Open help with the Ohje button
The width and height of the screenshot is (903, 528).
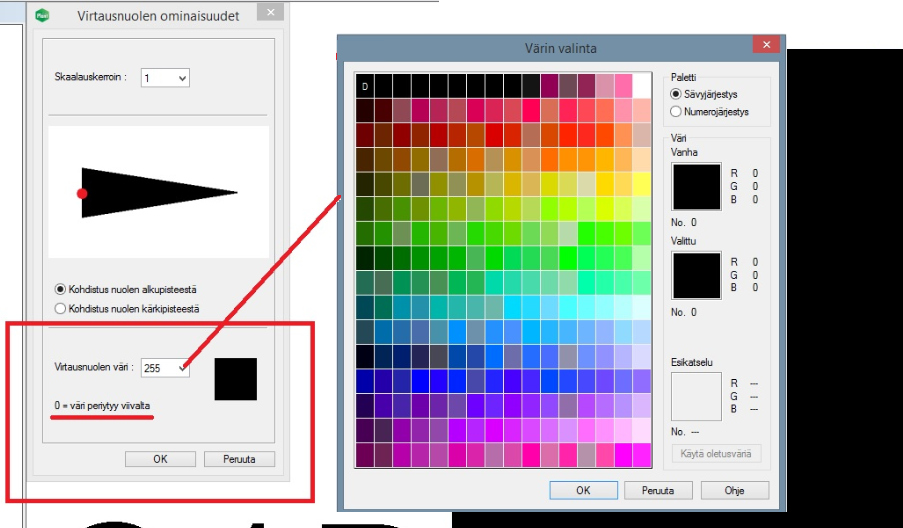[734, 491]
